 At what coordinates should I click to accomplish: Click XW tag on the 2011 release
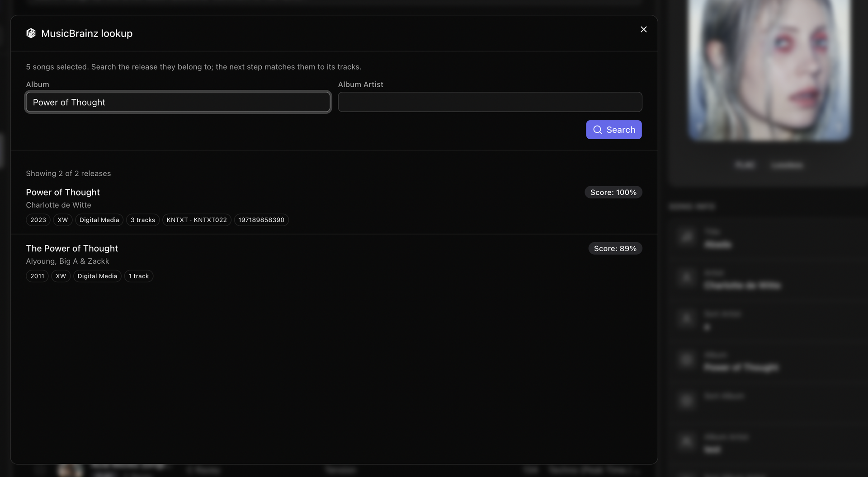coord(61,276)
